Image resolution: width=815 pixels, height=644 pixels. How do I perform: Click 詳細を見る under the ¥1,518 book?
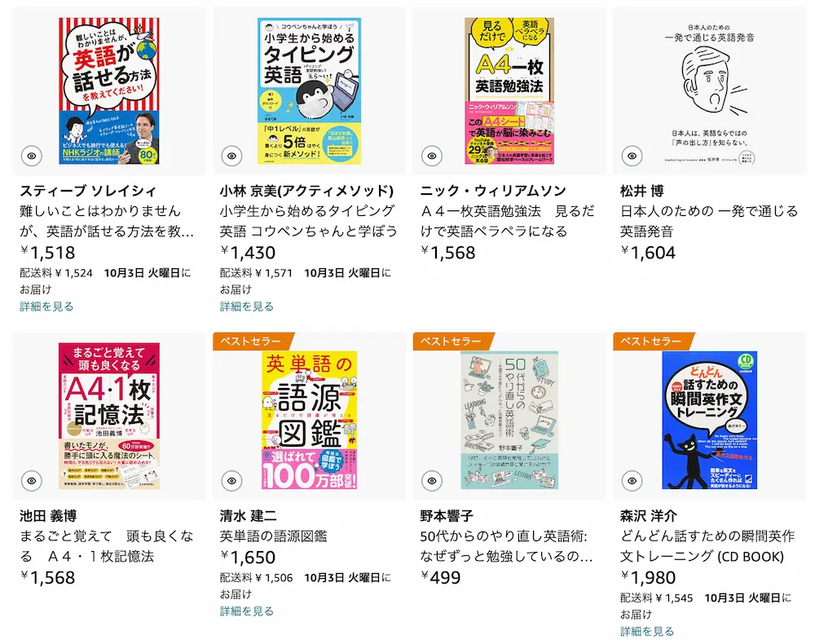[x=46, y=307]
